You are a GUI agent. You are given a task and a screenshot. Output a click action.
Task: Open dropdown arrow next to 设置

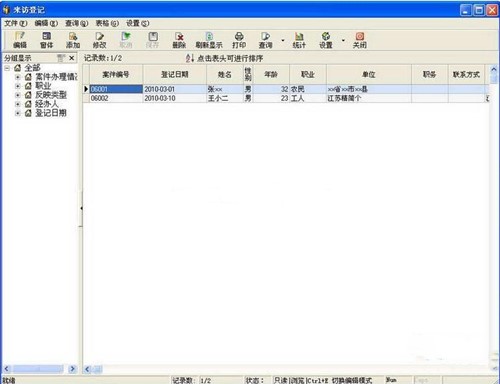[x=343, y=40]
